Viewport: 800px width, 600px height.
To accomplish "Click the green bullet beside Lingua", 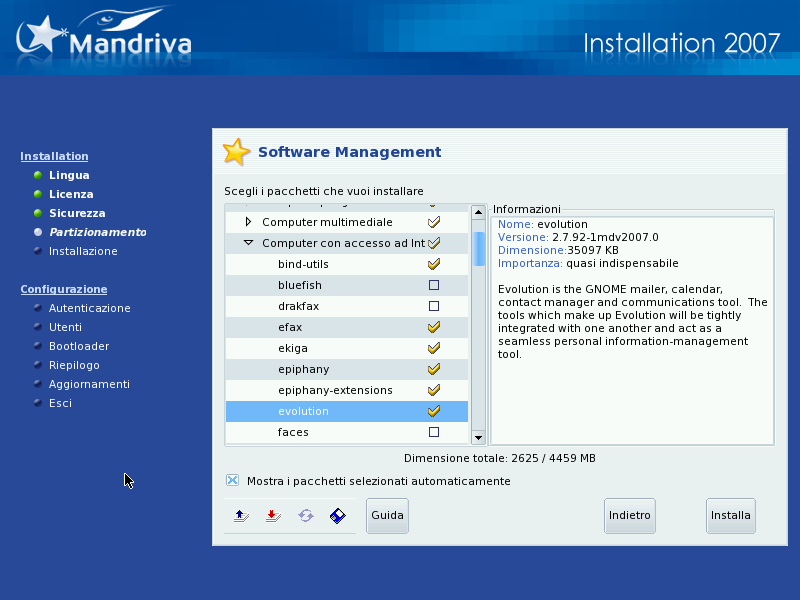I will click(38, 175).
